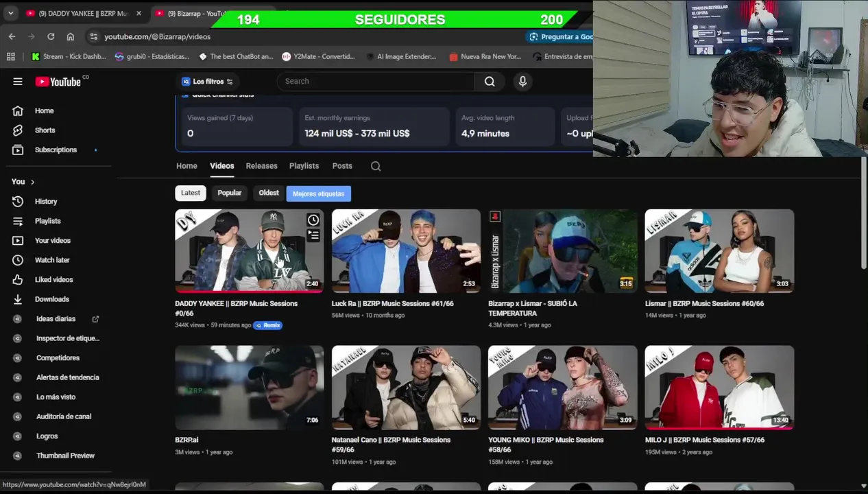Add Daddy Yankee video to Watch later

coord(313,220)
